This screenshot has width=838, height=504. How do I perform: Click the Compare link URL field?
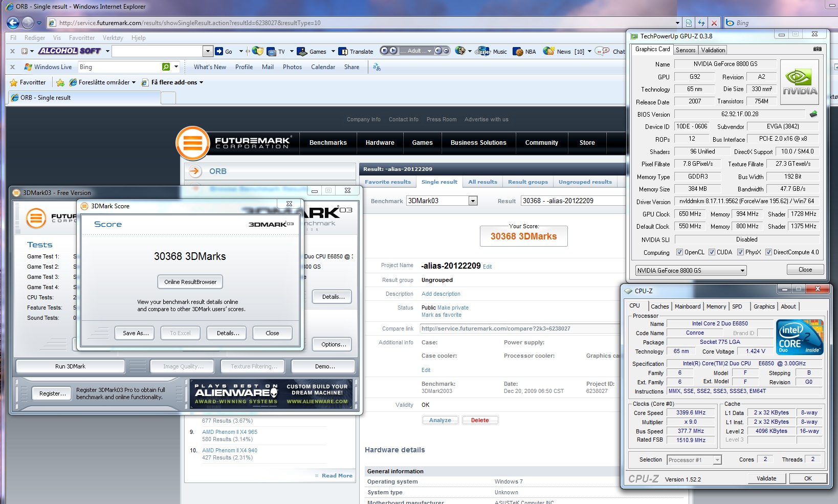coord(520,328)
